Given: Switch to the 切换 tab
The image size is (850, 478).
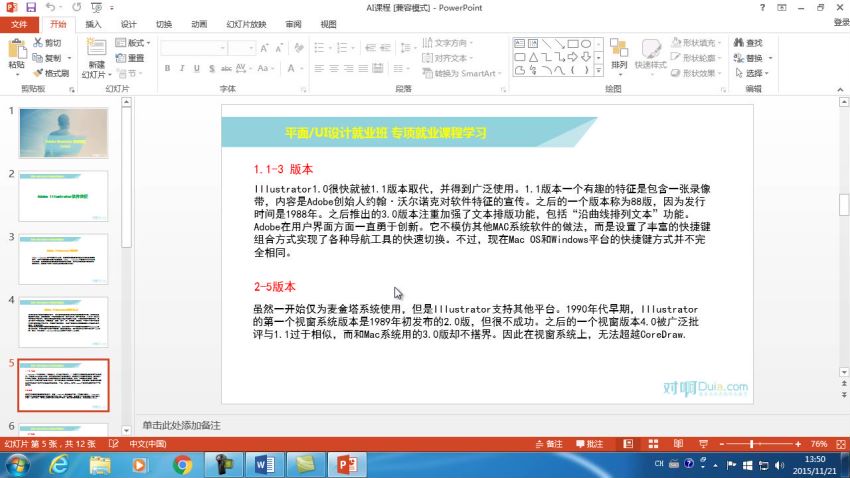Looking at the screenshot, I should pyautogui.click(x=164, y=24).
